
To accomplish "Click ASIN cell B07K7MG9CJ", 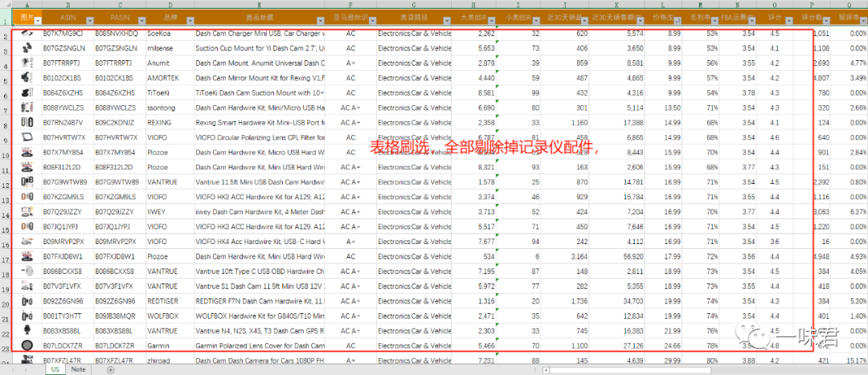I will [68, 34].
